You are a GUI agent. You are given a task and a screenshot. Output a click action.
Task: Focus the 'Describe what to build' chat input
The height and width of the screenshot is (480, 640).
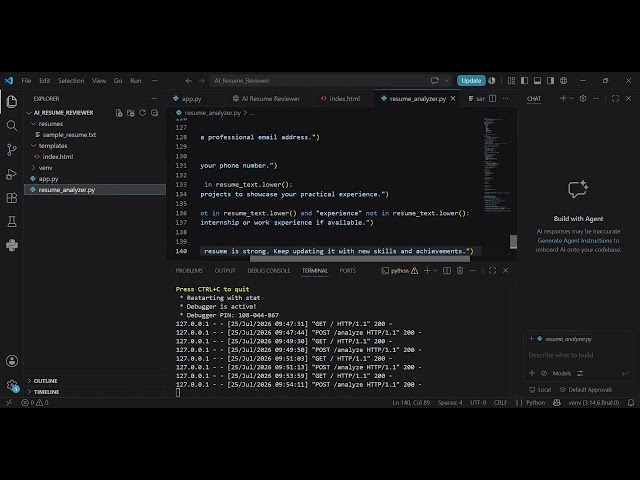pyautogui.click(x=578, y=355)
